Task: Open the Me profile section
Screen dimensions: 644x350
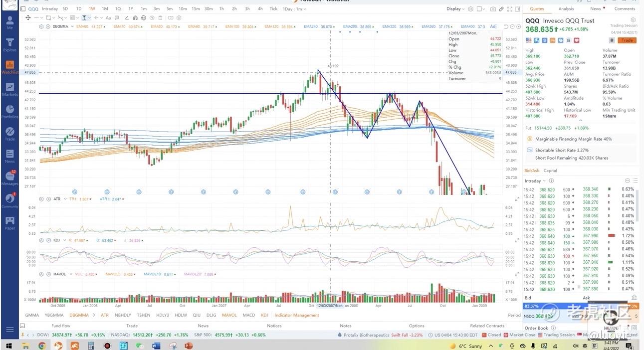Action: click(x=9, y=22)
